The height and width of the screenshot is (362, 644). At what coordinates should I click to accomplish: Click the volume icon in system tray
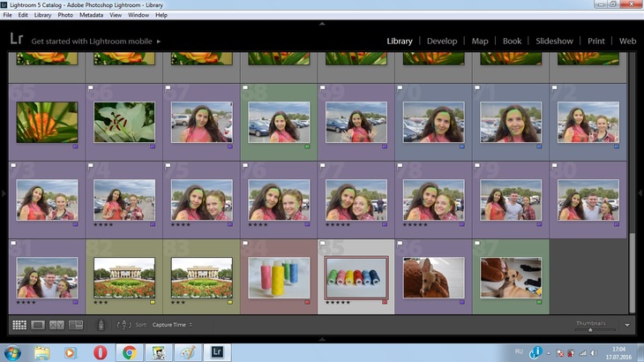point(594,353)
